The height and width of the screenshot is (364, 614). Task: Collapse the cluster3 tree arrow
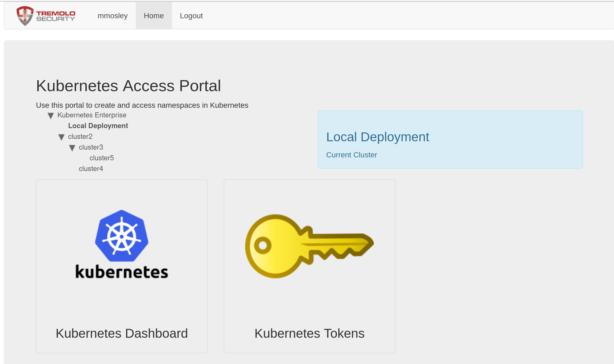pyautogui.click(x=72, y=148)
